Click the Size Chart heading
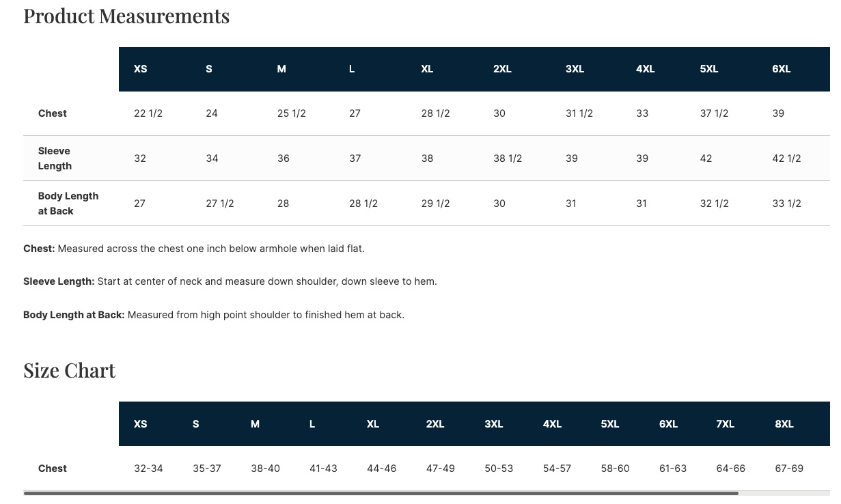841x504 pixels. [x=70, y=370]
